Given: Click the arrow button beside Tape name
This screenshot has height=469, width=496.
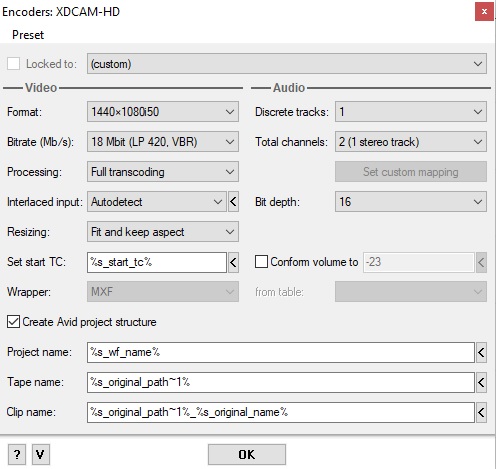Looking at the screenshot, I should click(481, 382).
